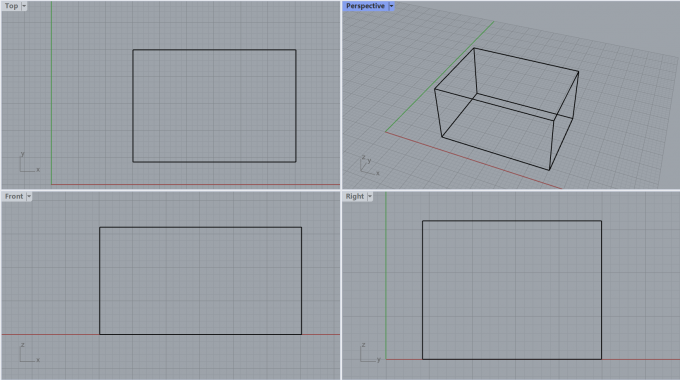Open the Front viewport dropdown arrow

click(x=29, y=197)
